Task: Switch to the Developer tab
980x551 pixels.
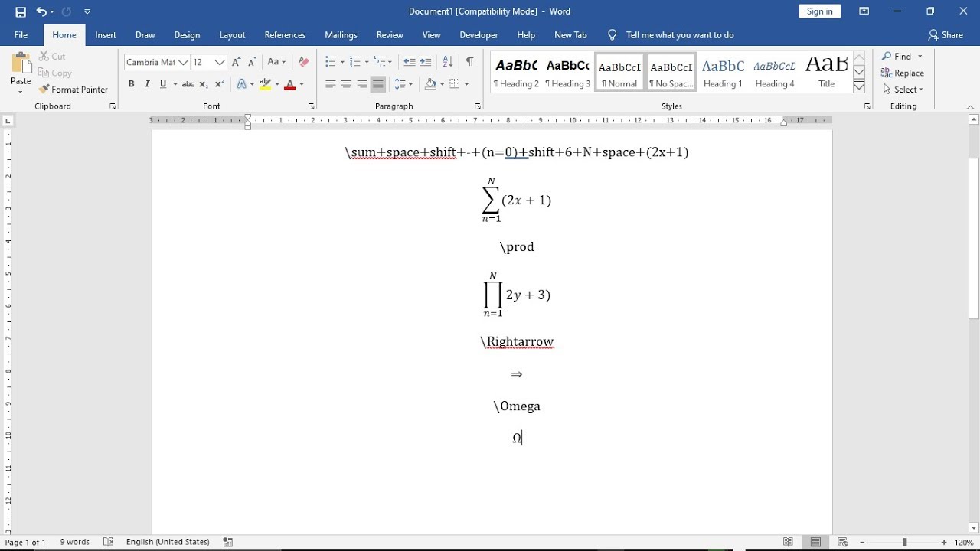Action: point(479,35)
